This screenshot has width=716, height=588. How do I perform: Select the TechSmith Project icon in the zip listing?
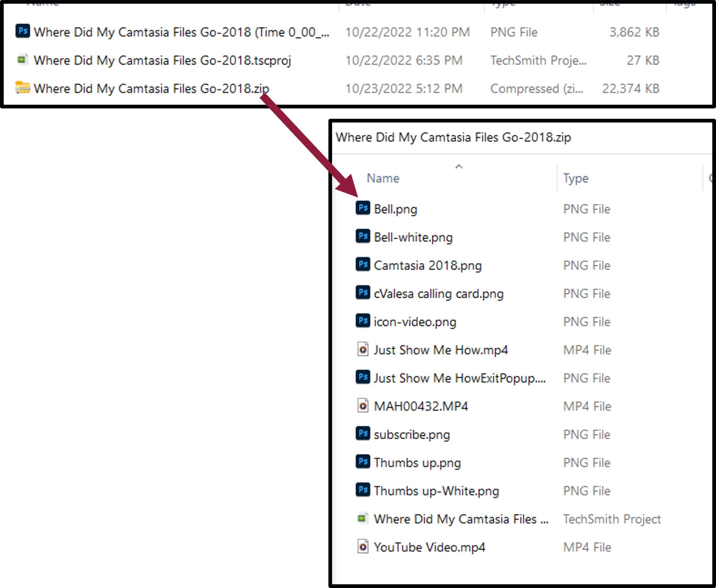pos(363,518)
